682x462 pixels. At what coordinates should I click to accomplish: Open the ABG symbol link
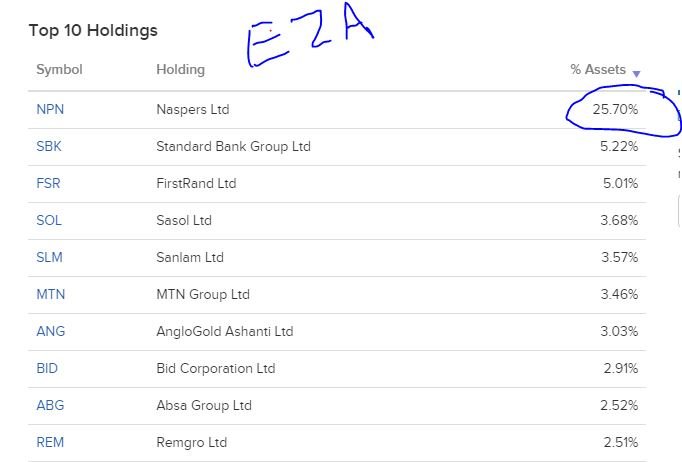(x=50, y=405)
